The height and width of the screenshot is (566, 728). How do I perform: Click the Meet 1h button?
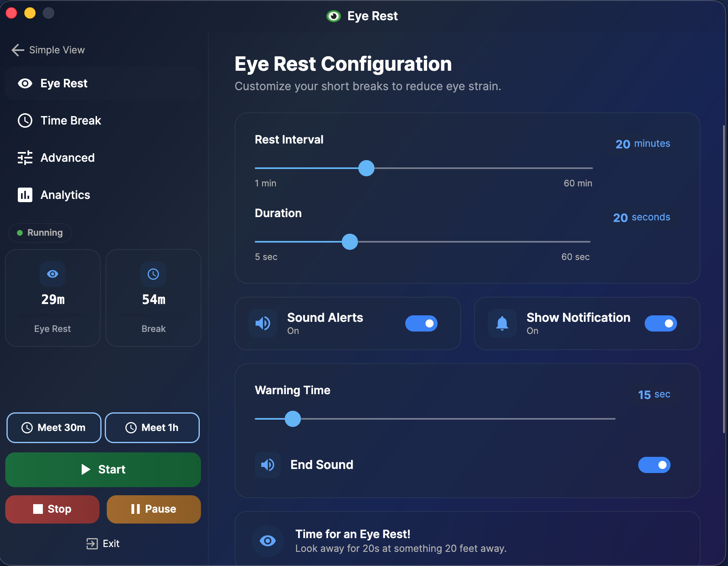pyautogui.click(x=152, y=428)
